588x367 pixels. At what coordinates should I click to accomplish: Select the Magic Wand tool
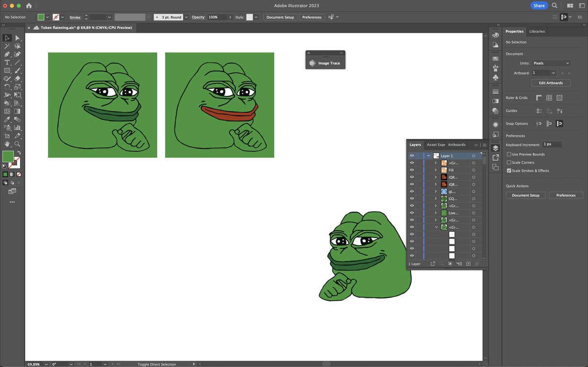click(7, 46)
